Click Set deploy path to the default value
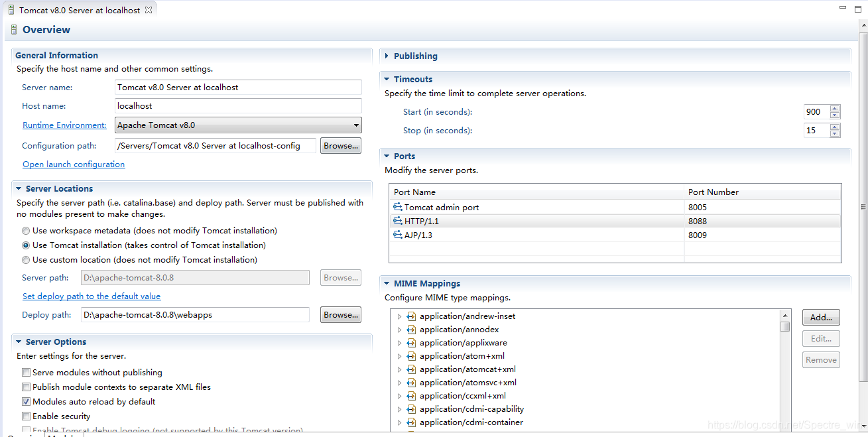 (x=92, y=296)
